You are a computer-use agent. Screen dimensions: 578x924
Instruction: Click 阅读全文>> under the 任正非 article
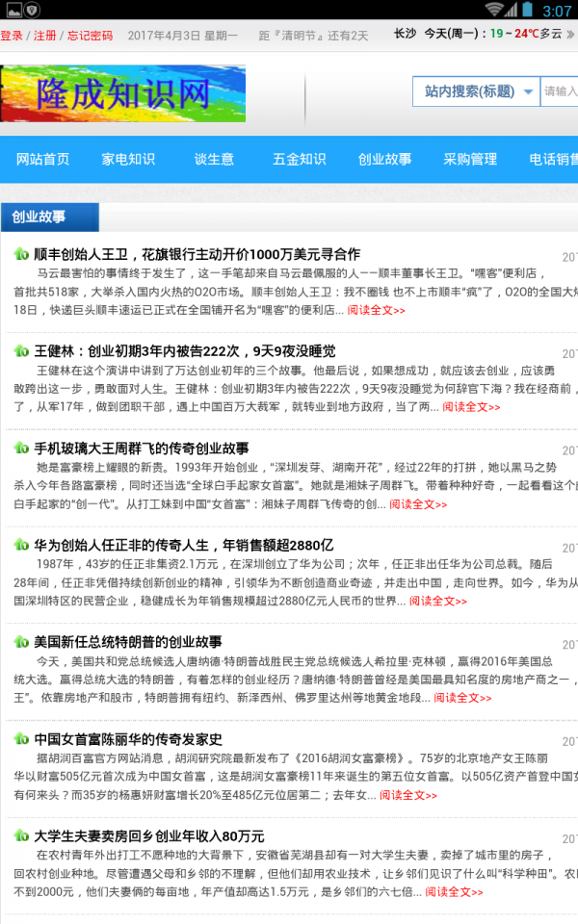point(438,601)
